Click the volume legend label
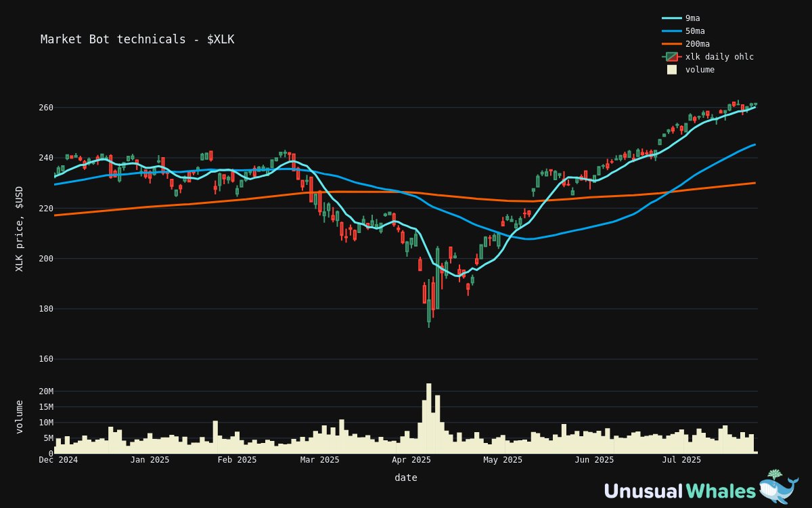This screenshot has width=812, height=508. 700,70
